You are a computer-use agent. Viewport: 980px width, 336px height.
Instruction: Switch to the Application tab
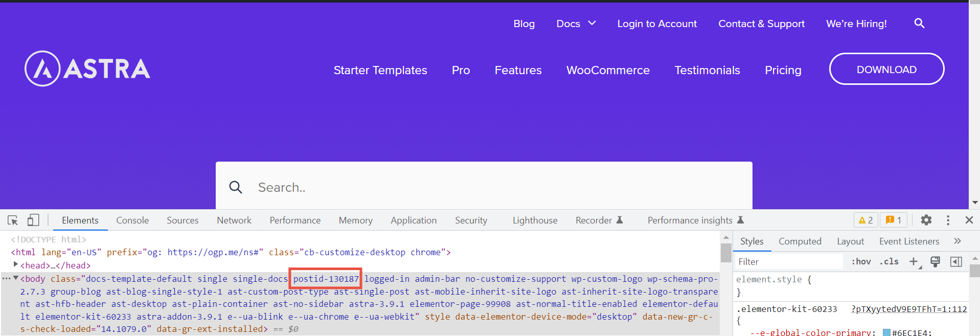click(414, 220)
